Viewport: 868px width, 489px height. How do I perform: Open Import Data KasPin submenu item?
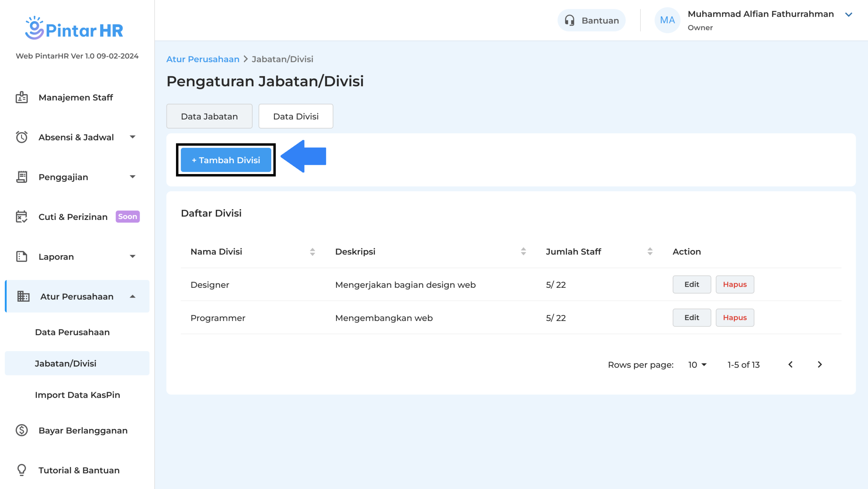point(77,395)
